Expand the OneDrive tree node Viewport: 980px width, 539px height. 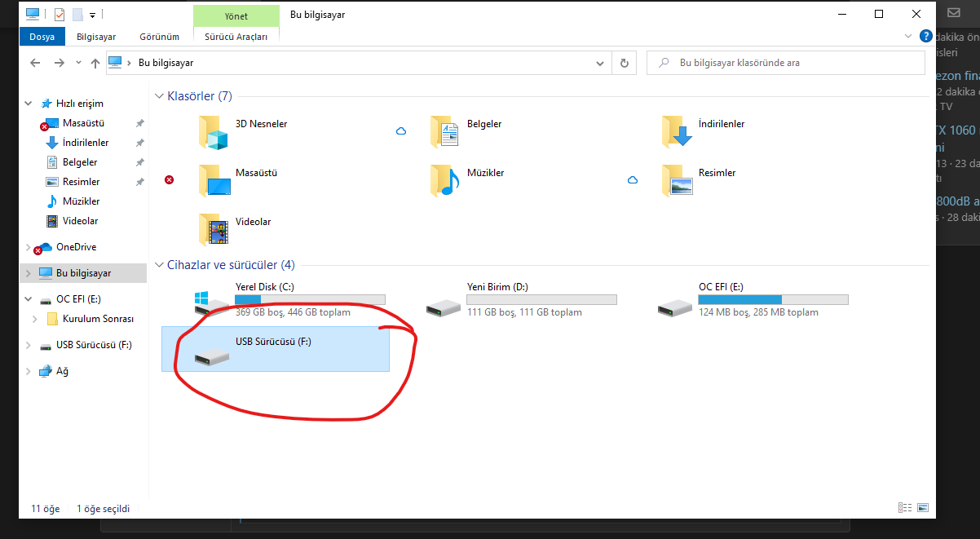(x=29, y=247)
